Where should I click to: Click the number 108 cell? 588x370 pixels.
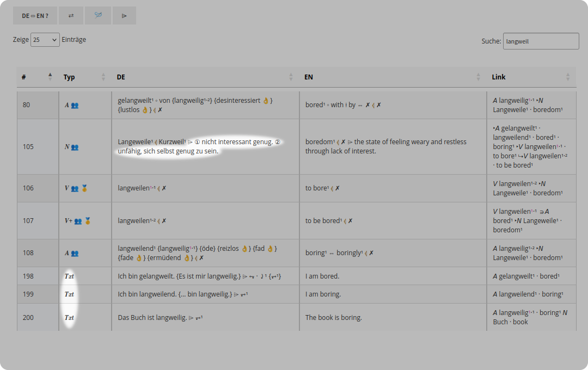click(38, 253)
